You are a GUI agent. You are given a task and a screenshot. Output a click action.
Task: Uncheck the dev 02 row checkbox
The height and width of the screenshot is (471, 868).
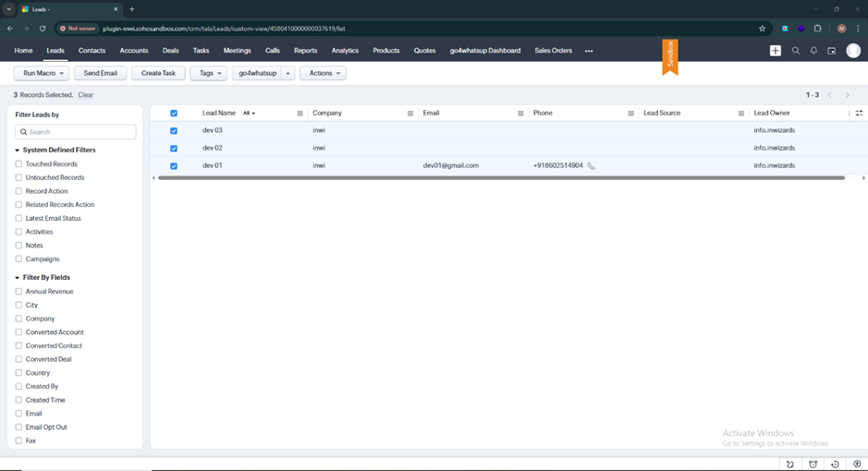click(174, 149)
